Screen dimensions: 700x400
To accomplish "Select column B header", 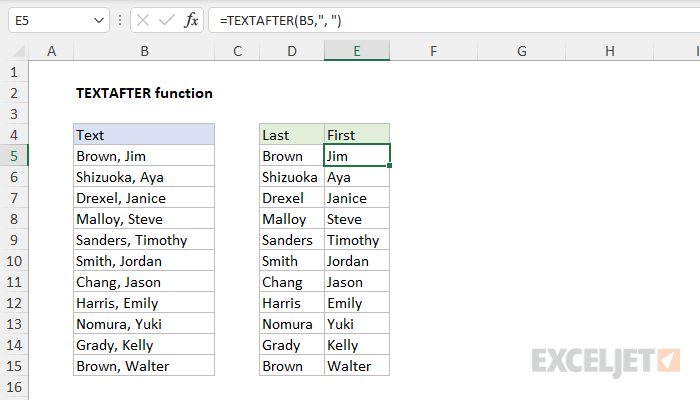I will [144, 51].
